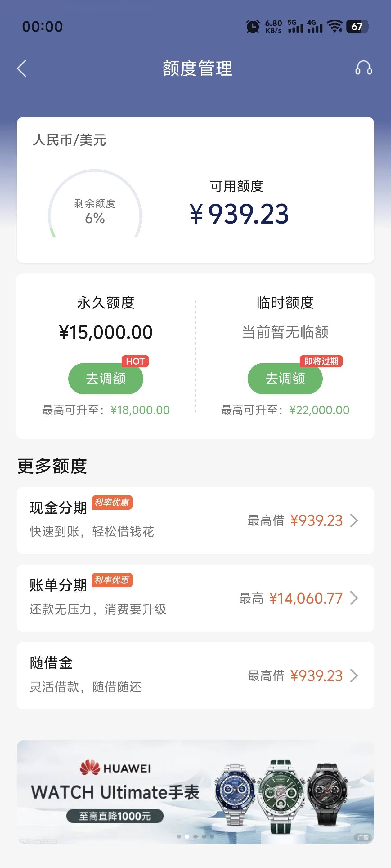Screen dimensions: 391x868
Task: Open the 账单分期 item
Action: point(195,598)
